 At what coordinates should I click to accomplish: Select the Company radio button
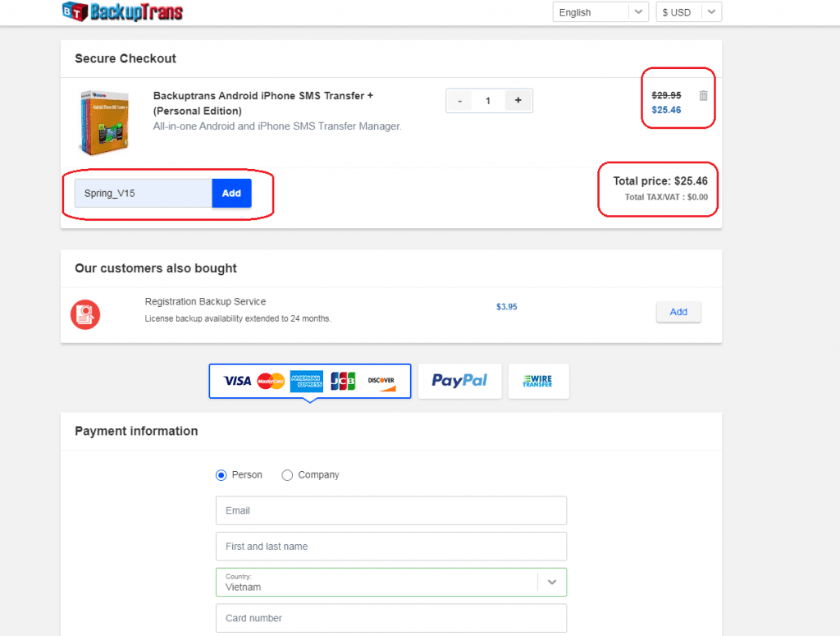click(287, 475)
